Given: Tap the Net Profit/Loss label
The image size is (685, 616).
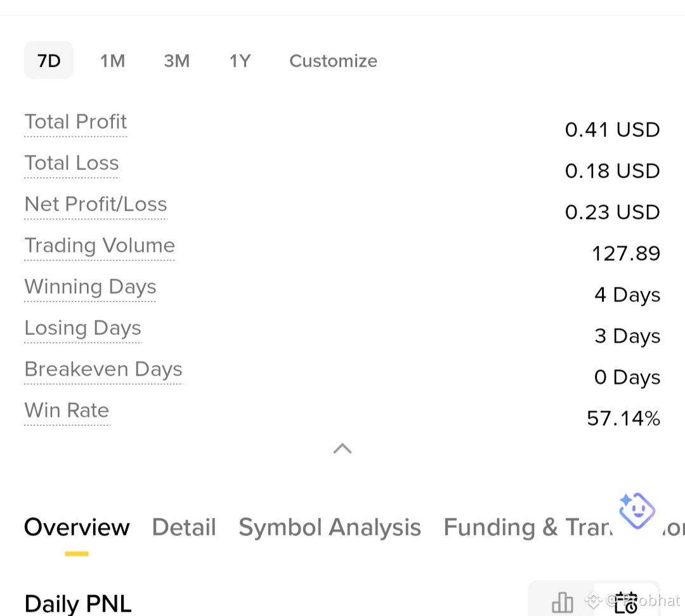Looking at the screenshot, I should (x=96, y=204).
